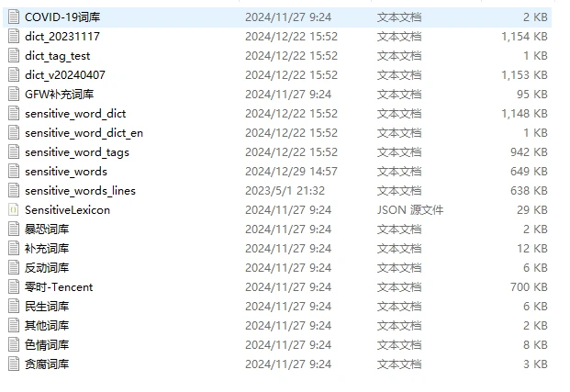Click the icon beside sensitive_word_dict_en
The image size is (570, 392).
pos(14,133)
